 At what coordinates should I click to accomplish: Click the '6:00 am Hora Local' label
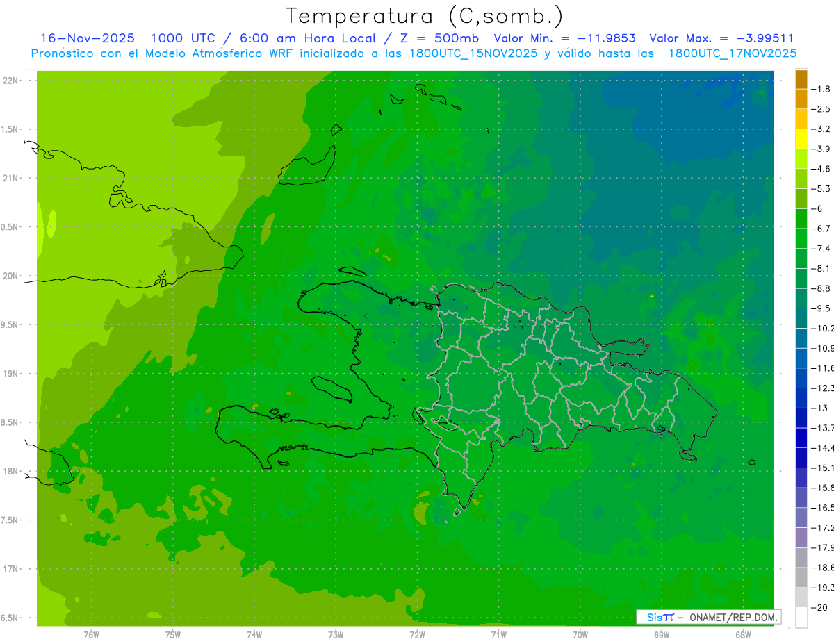click(306, 38)
